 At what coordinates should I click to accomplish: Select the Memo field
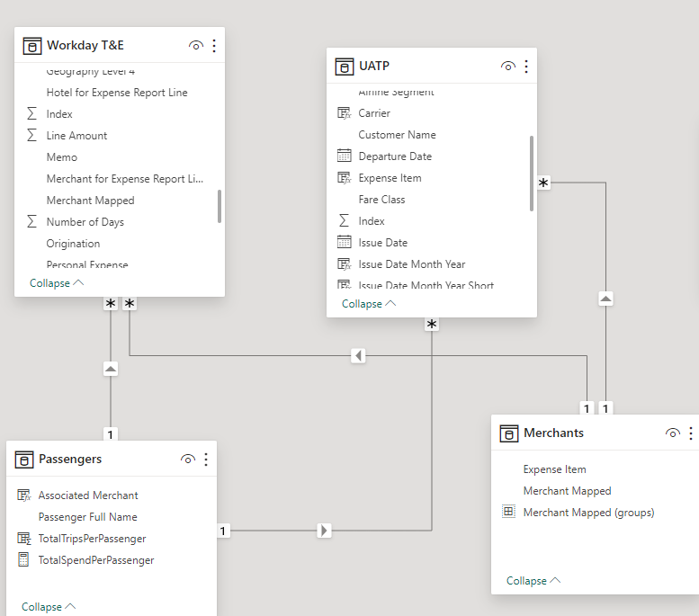[61, 156]
